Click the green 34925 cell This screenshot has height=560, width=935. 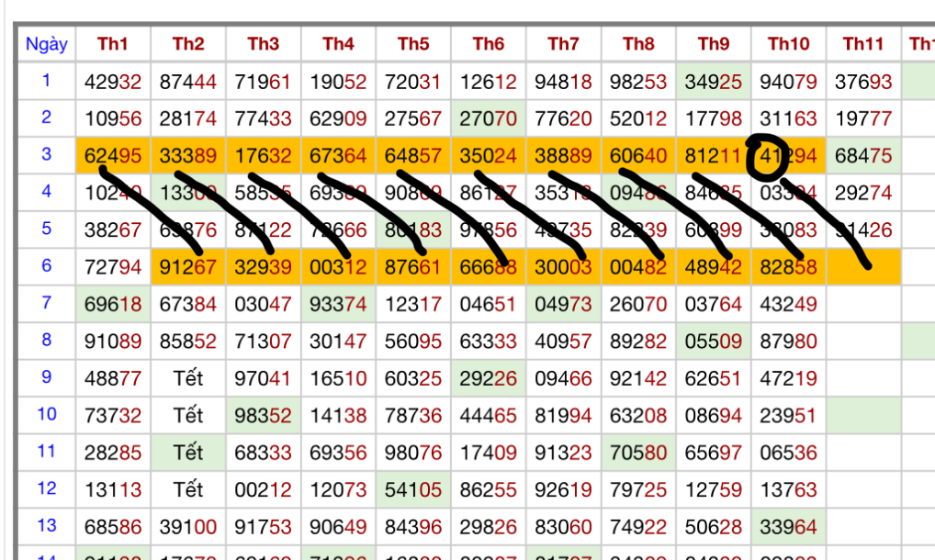tap(713, 82)
